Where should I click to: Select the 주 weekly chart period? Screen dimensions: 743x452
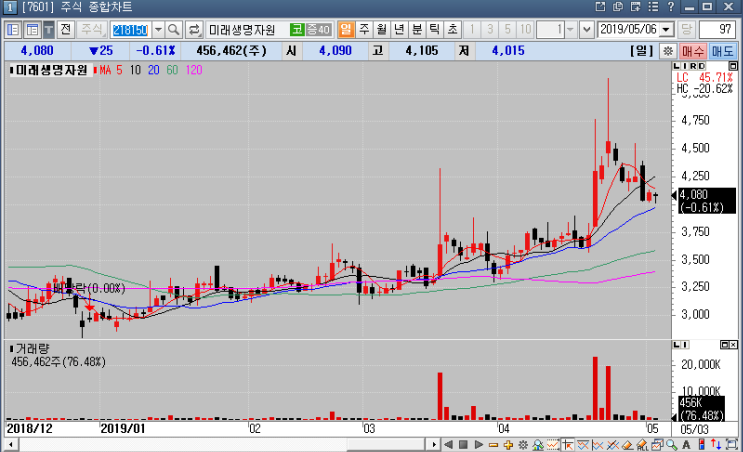coord(364,29)
